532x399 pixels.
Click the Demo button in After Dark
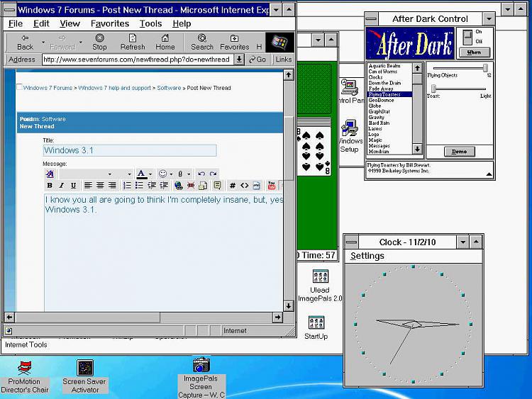460,152
